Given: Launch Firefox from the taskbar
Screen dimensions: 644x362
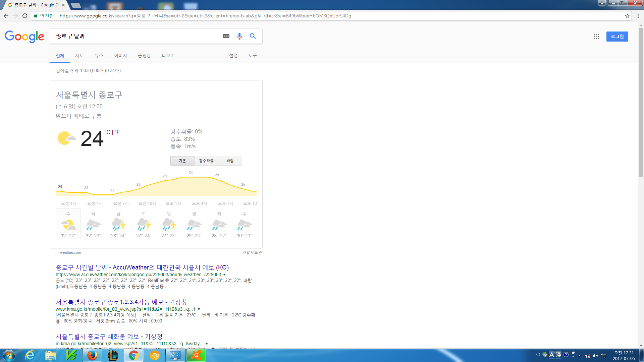Looking at the screenshot, I should [x=92, y=355].
